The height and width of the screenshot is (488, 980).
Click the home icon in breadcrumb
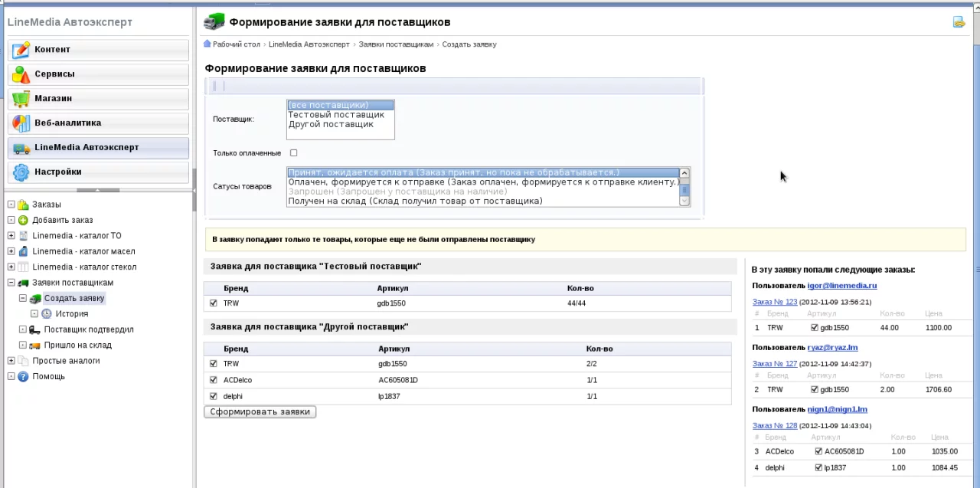click(207, 44)
